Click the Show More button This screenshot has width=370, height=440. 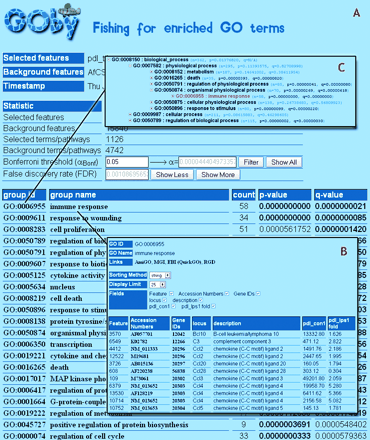[x=218, y=175]
